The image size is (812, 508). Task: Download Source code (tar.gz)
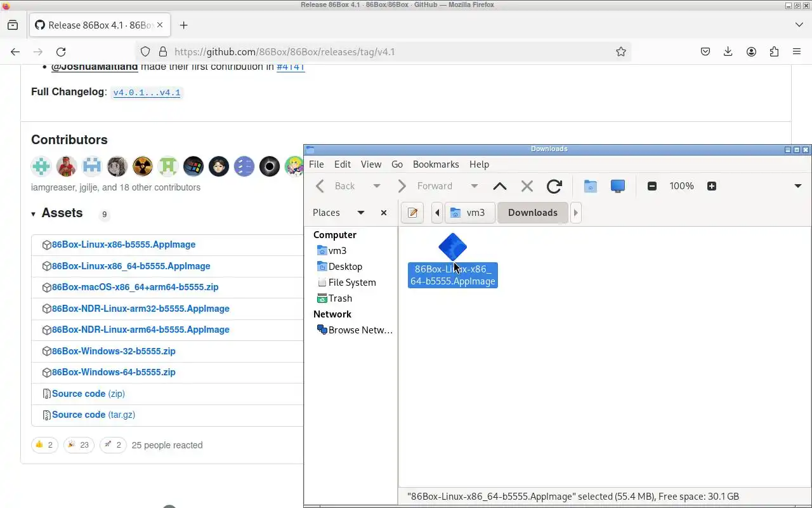point(93,415)
